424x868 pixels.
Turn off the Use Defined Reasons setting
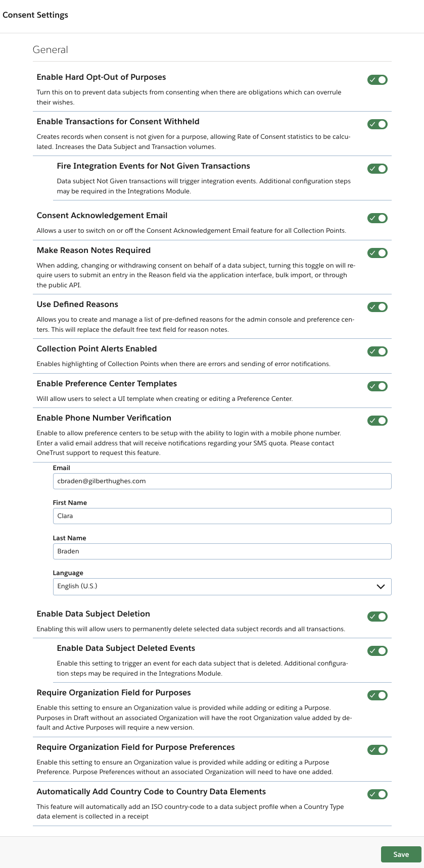pos(376,307)
